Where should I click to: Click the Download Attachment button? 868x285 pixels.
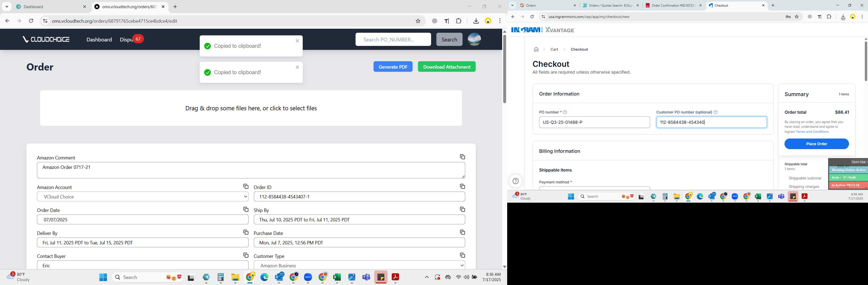point(446,66)
